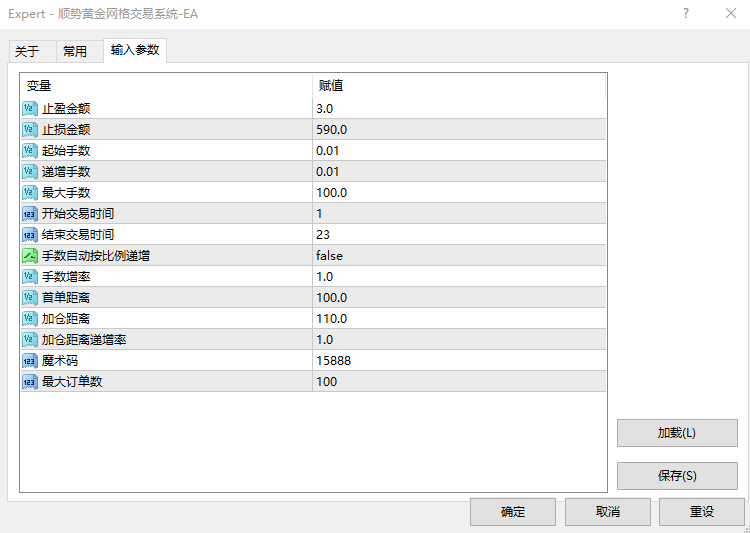Switch to the 关于 tab
The width and height of the screenshot is (750, 533).
pos(28,51)
